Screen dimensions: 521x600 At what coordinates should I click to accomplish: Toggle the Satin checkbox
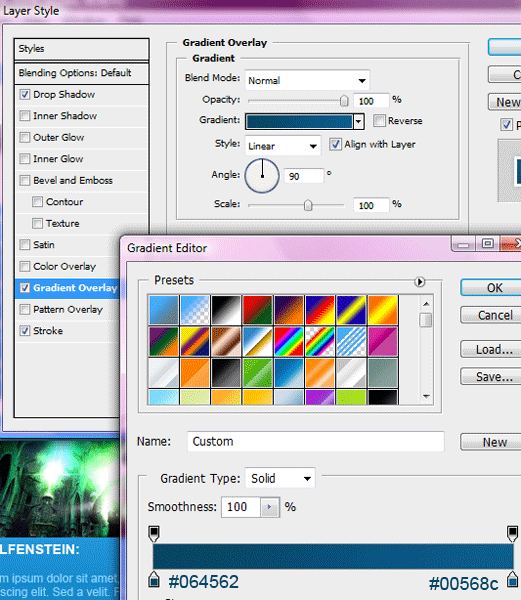(25, 245)
